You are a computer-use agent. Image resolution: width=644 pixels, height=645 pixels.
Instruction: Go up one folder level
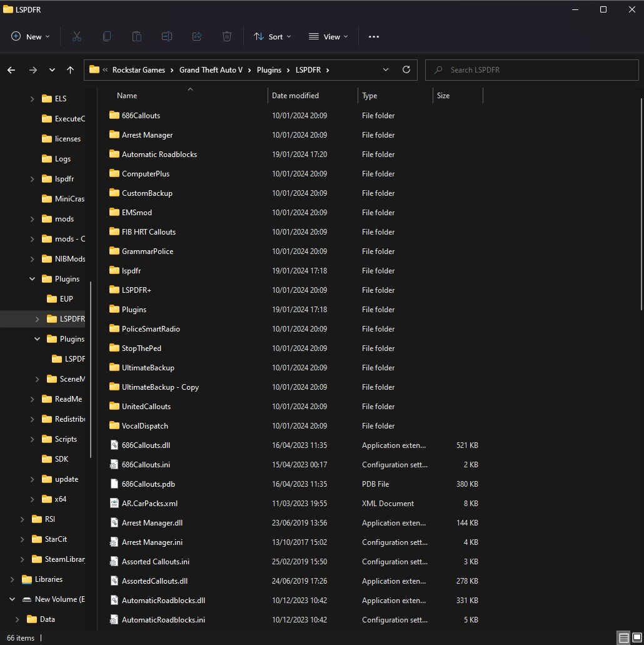point(71,70)
